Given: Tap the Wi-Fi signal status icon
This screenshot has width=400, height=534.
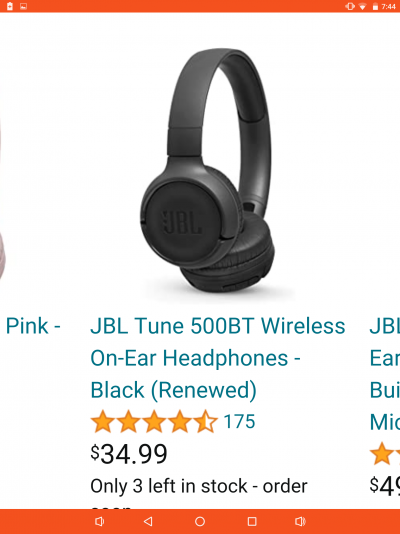Looking at the screenshot, I should coord(363,6).
